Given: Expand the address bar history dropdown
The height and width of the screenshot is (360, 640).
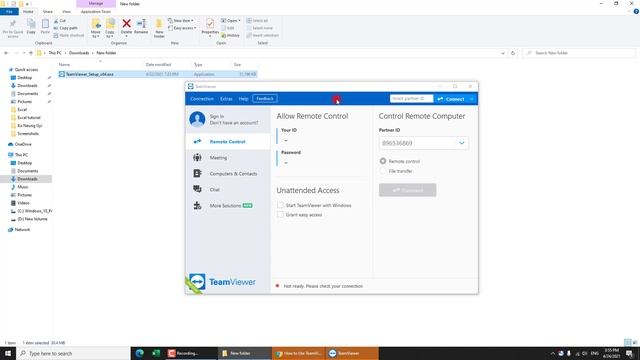Looking at the screenshot, I should coord(503,53).
